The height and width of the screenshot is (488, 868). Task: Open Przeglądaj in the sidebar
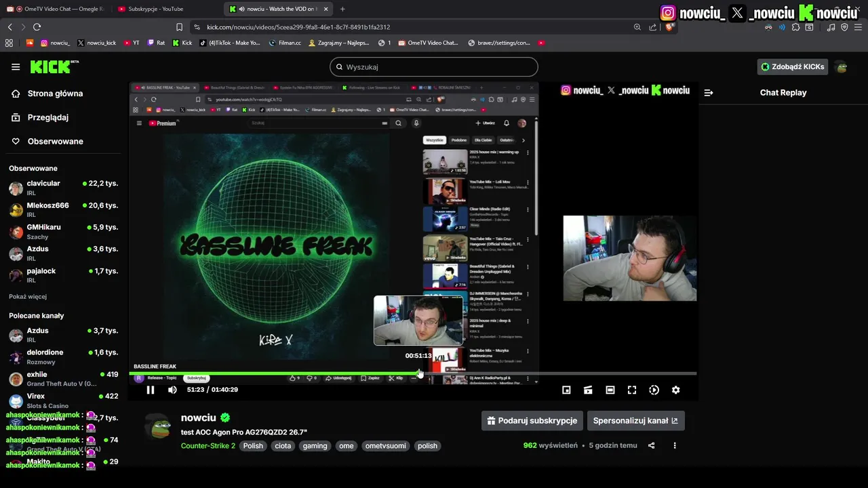tap(48, 117)
